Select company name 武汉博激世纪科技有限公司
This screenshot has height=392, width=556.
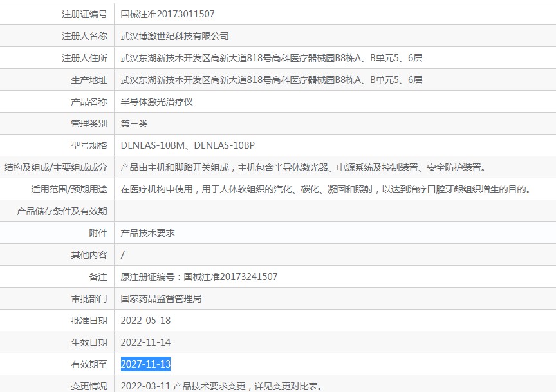pos(174,36)
